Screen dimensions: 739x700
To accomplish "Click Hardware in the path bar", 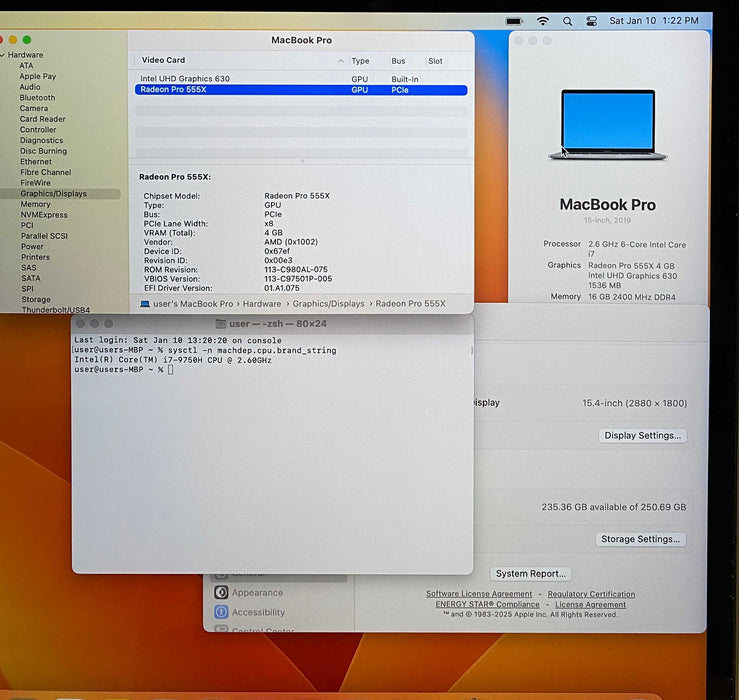I will (262, 304).
